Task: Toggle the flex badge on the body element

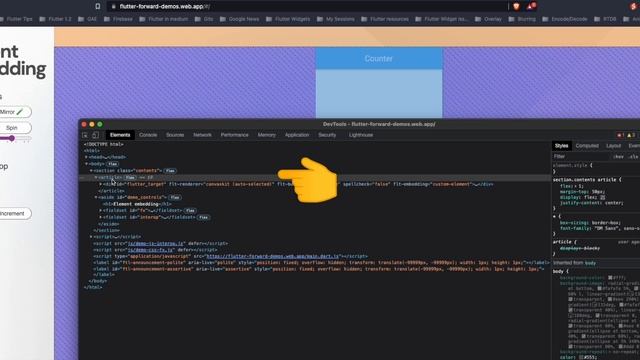Action: (112, 164)
